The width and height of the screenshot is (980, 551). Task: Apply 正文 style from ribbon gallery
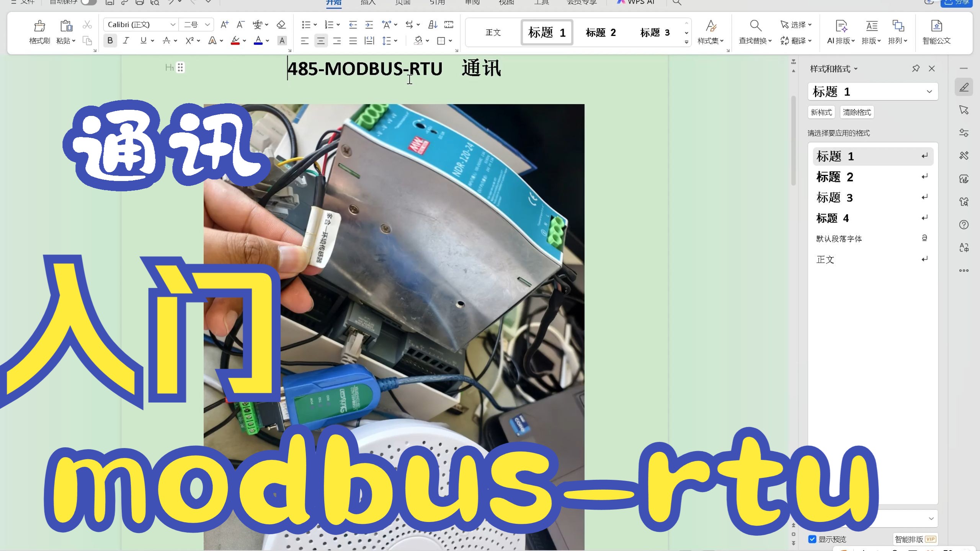coord(493,33)
